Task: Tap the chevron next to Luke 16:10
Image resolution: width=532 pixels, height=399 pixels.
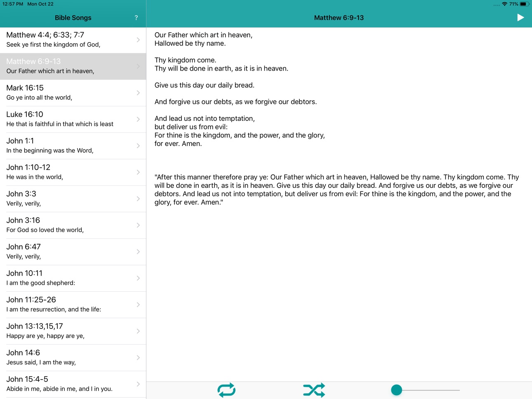Action: [x=138, y=119]
